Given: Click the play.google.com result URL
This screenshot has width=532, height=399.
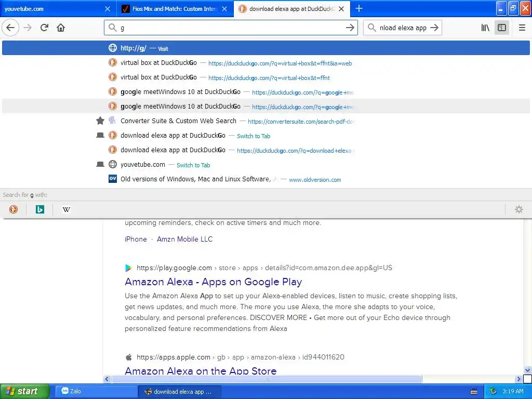Looking at the screenshot, I should (x=264, y=268).
